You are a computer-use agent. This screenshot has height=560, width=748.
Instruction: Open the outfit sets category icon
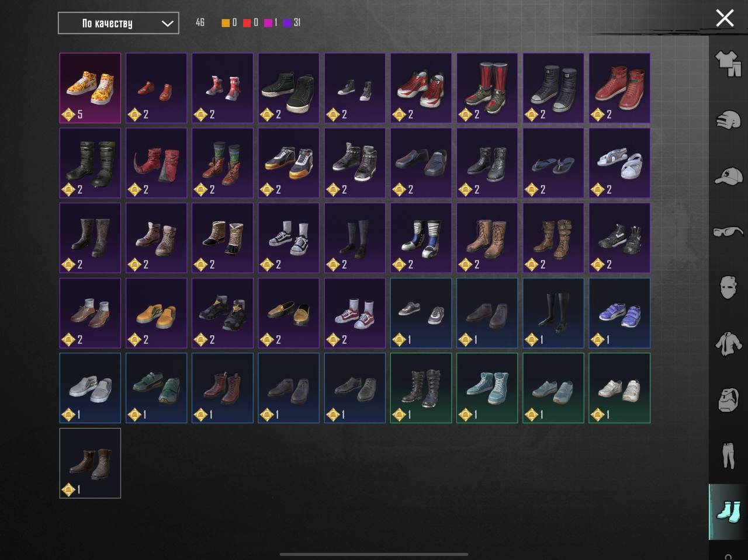coord(728,63)
